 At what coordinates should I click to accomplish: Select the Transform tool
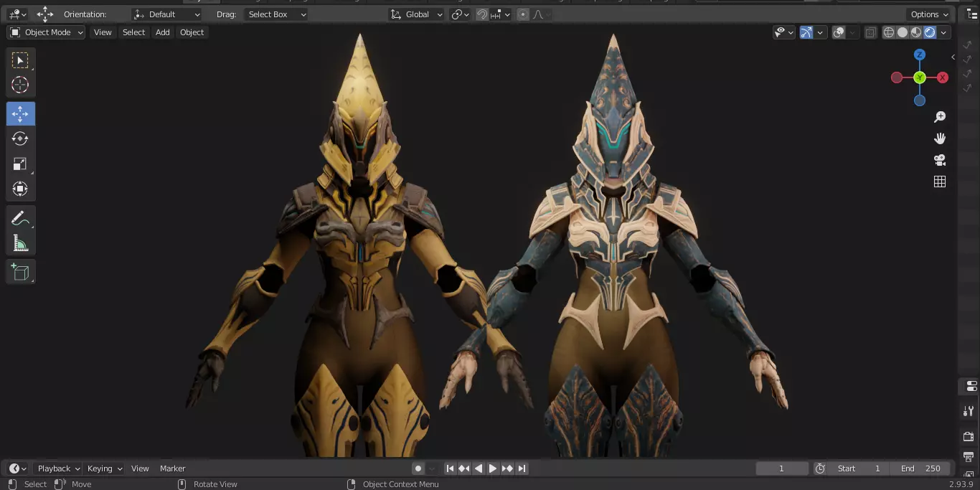tap(20, 189)
